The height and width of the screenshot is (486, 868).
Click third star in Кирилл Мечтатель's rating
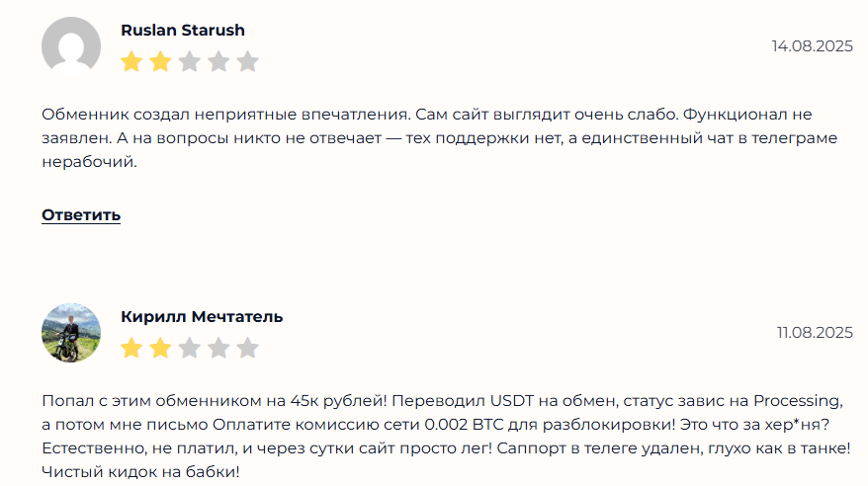[x=189, y=349]
